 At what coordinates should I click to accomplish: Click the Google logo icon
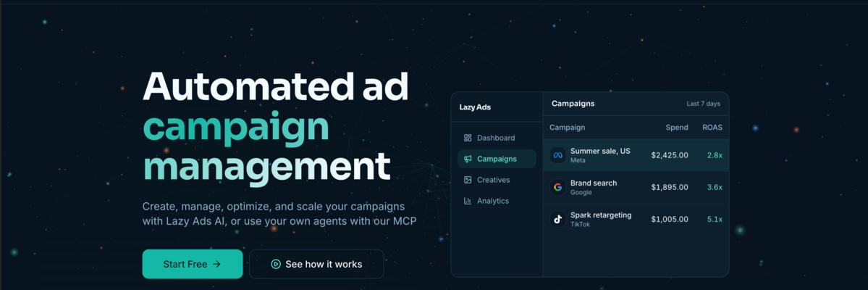coord(557,188)
